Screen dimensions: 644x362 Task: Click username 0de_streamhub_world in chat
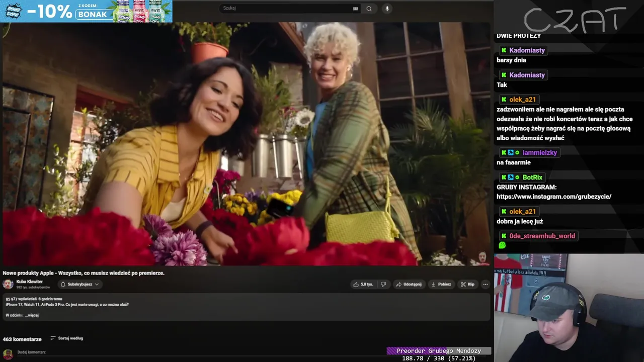pyautogui.click(x=542, y=236)
